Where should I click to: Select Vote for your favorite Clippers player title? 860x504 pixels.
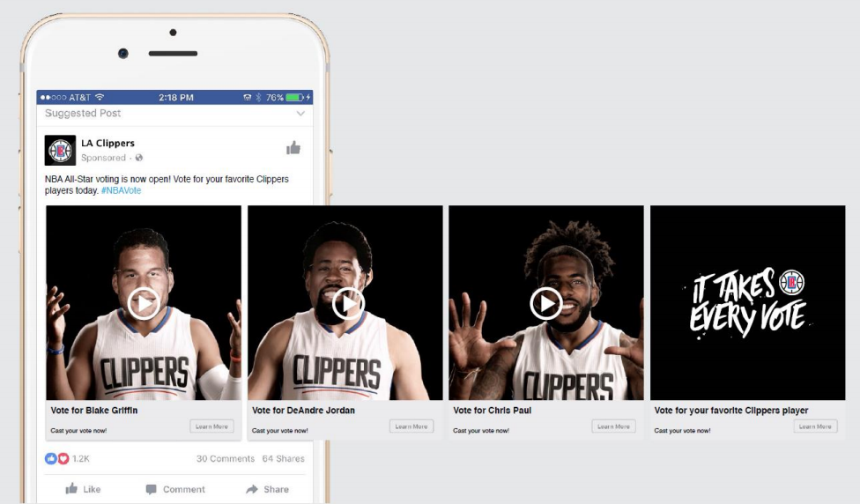click(731, 411)
